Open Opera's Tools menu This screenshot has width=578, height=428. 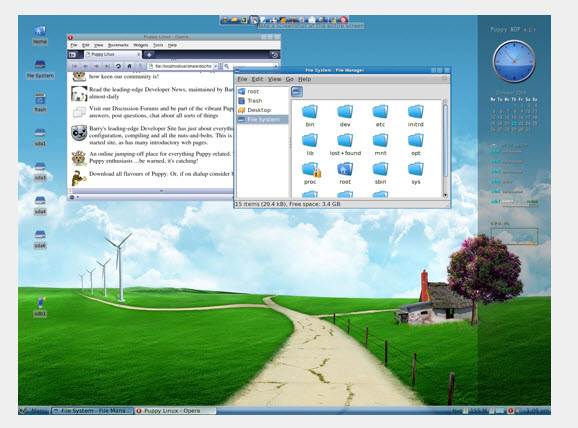pyautogui.click(x=158, y=45)
